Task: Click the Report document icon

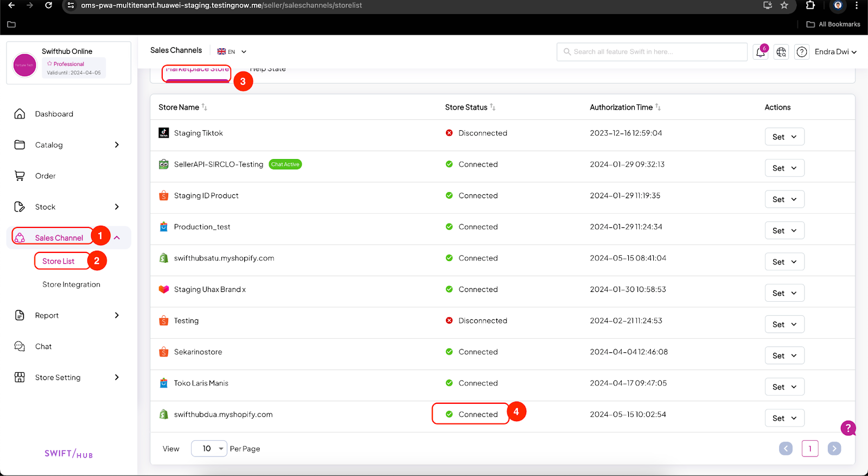Action: [x=20, y=315]
